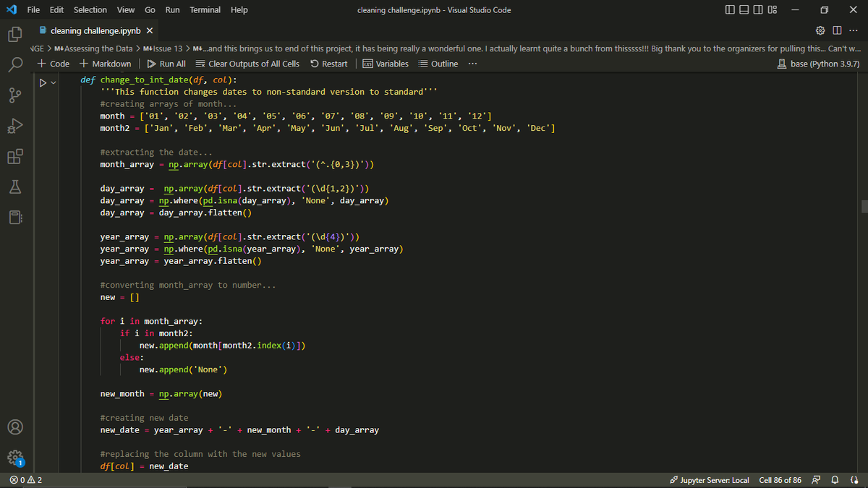Toggle secondary side bar layout icon
Viewport: 868px width, 488px height.
point(757,10)
